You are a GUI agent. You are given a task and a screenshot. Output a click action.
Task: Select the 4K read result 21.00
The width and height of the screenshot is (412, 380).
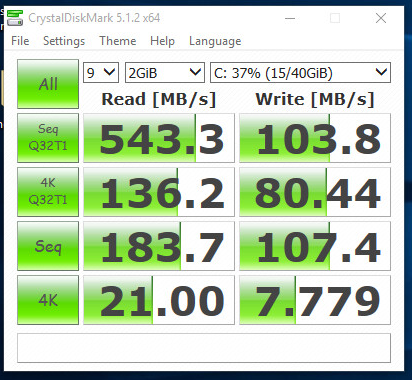tap(159, 300)
